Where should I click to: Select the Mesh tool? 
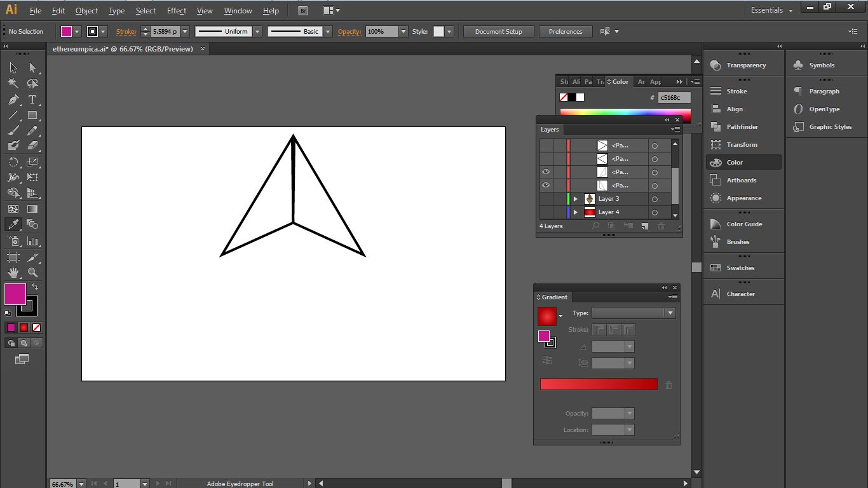pos(13,208)
